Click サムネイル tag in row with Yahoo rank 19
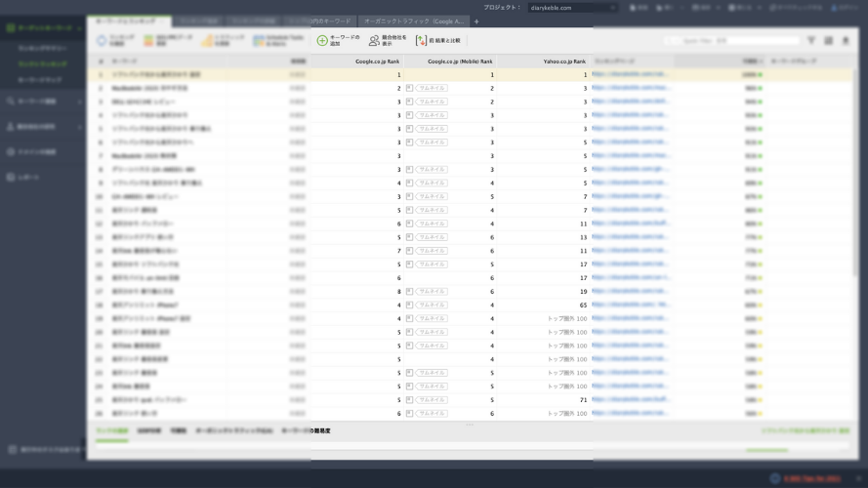 pos(432,291)
